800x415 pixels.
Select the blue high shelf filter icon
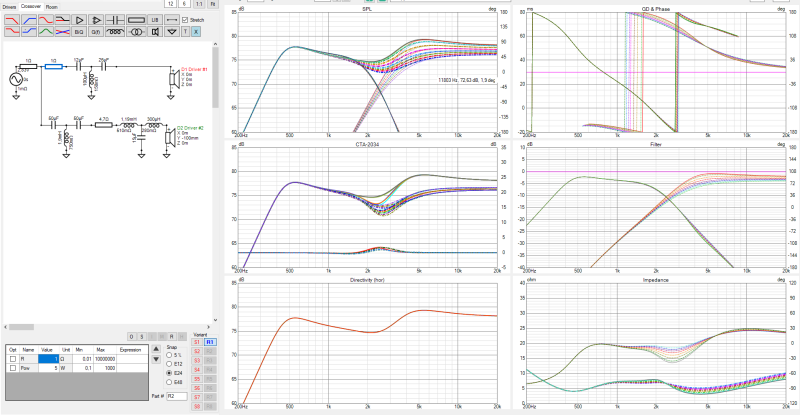tap(29, 32)
